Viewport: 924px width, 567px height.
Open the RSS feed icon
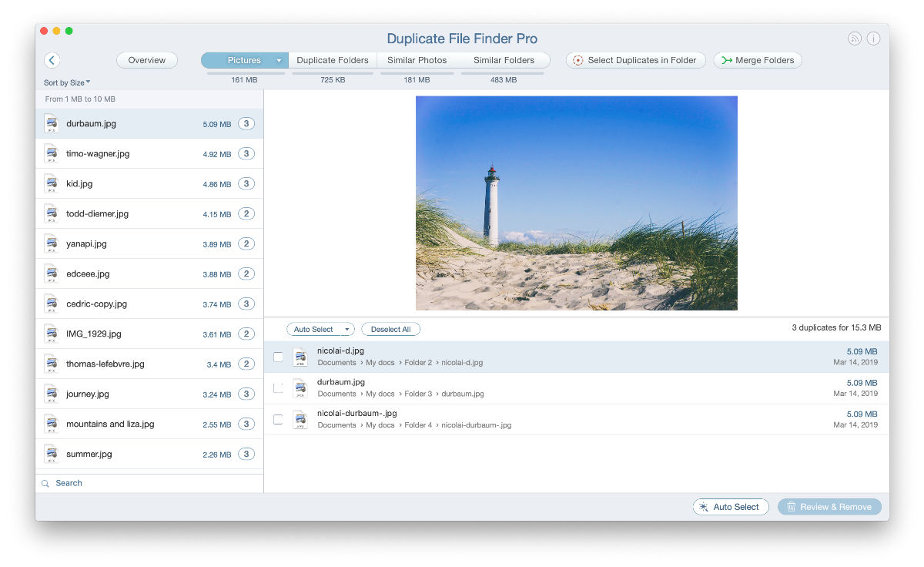point(855,39)
